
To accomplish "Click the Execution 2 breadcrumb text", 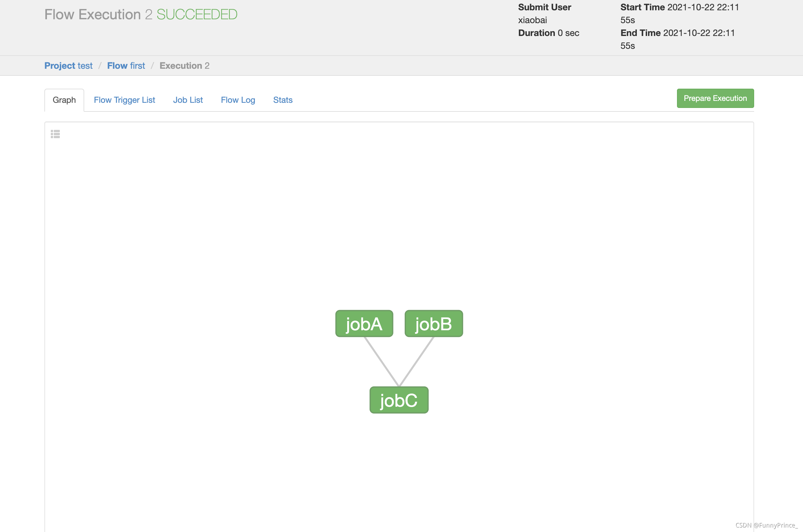I will (184, 66).
